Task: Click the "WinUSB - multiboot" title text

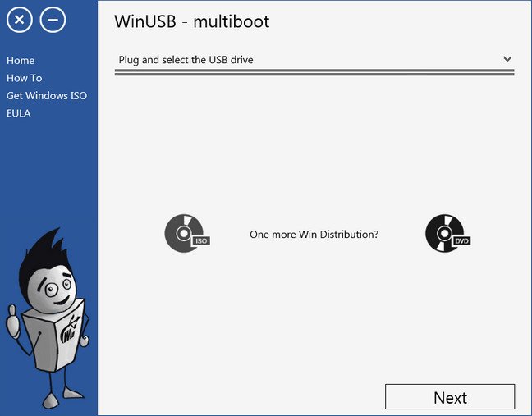Action: coord(191,21)
